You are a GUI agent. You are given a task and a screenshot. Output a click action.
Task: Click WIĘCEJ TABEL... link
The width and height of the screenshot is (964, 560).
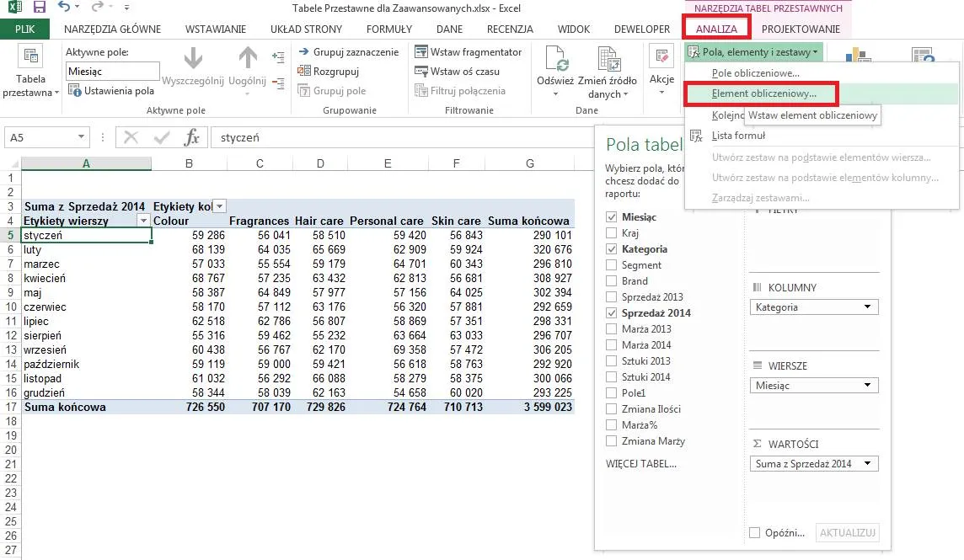pos(640,464)
